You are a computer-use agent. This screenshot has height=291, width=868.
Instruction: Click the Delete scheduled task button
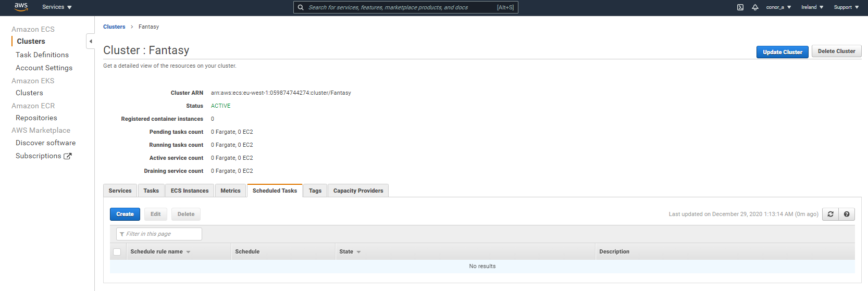[186, 214]
